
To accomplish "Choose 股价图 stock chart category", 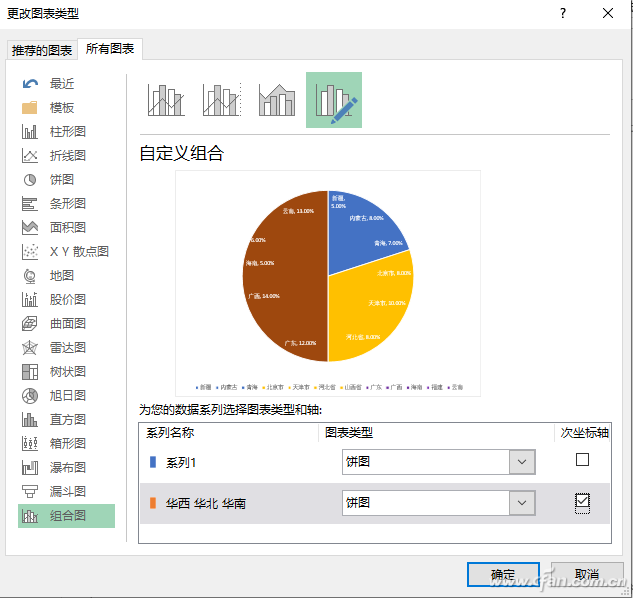I will 66,300.
